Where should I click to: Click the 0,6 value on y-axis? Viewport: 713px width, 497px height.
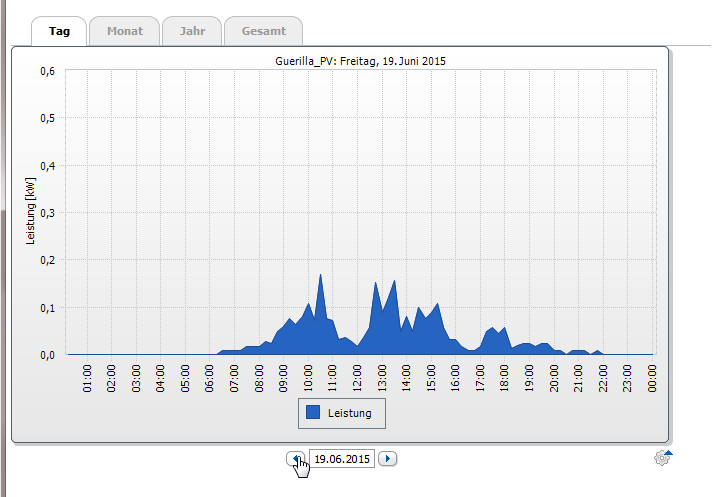pos(46,71)
